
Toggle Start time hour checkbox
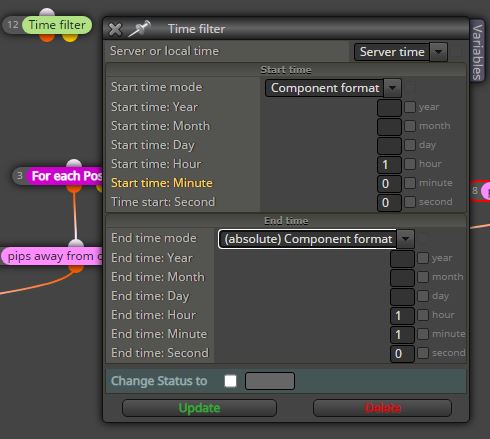pos(410,164)
